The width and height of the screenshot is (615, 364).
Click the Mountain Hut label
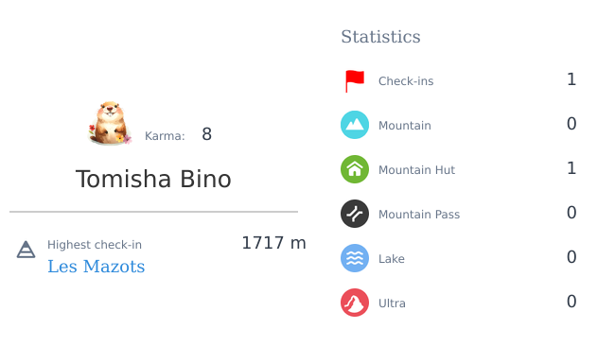coord(416,169)
